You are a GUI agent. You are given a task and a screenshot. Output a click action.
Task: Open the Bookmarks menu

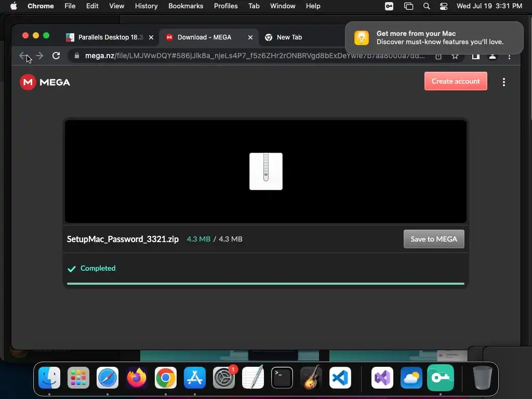[185, 6]
